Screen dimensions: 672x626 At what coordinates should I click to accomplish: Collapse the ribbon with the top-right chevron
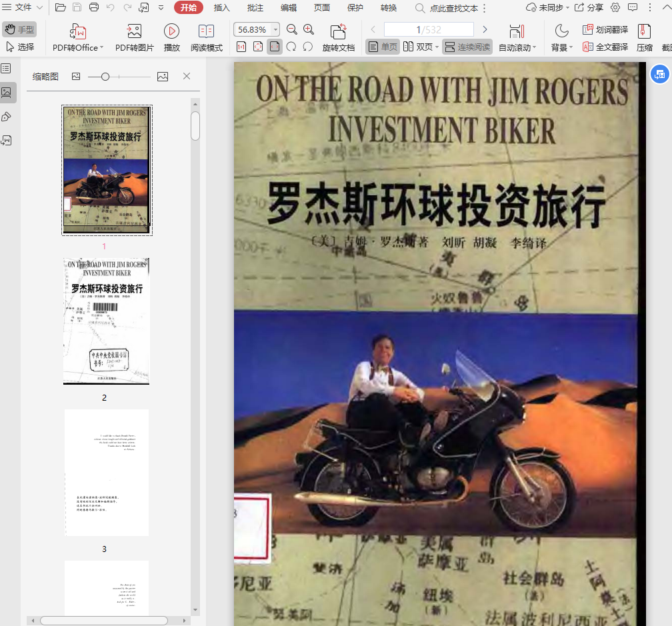point(667,7)
